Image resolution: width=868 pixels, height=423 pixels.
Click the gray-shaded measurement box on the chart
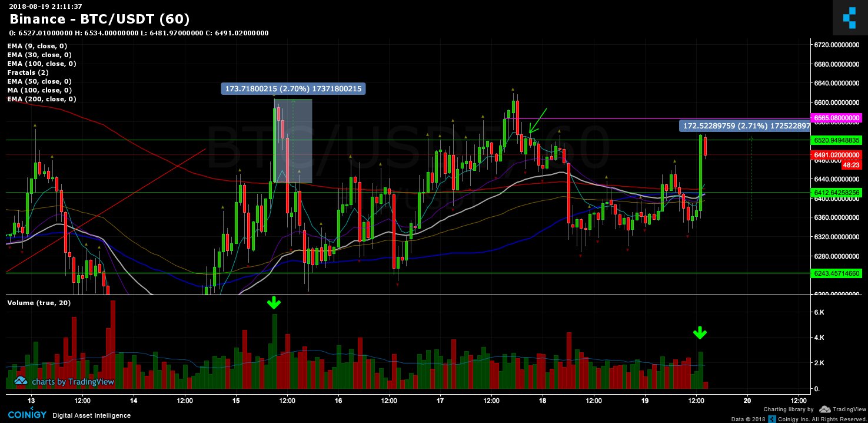pos(293,141)
